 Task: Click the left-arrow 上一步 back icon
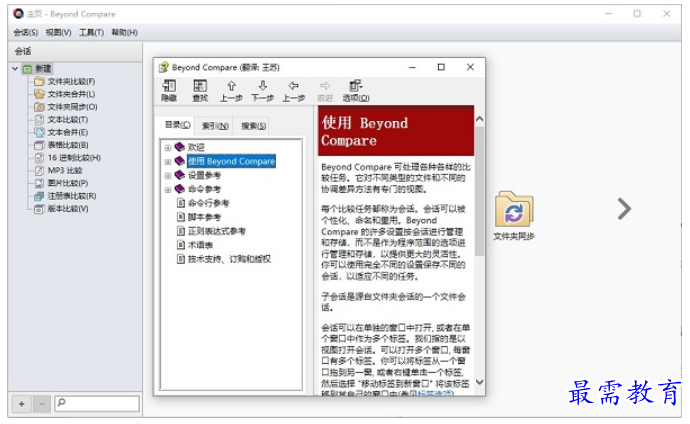pyautogui.click(x=294, y=91)
